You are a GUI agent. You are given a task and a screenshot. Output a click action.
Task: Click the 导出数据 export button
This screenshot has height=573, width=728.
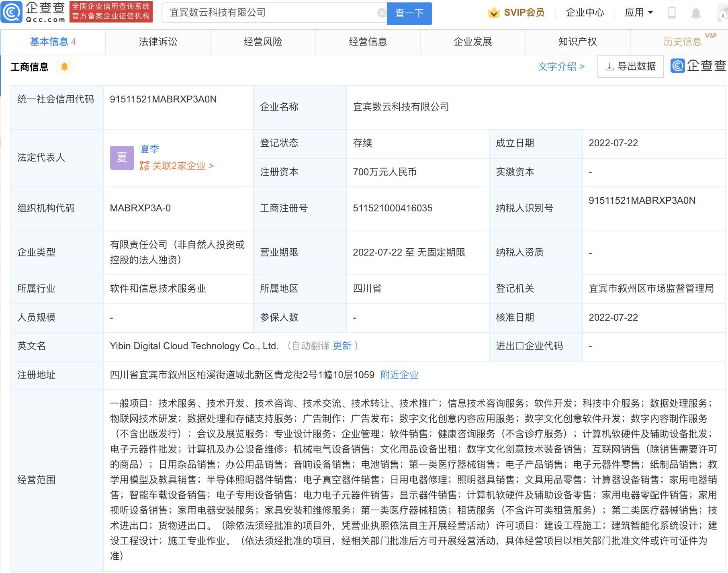click(x=631, y=67)
